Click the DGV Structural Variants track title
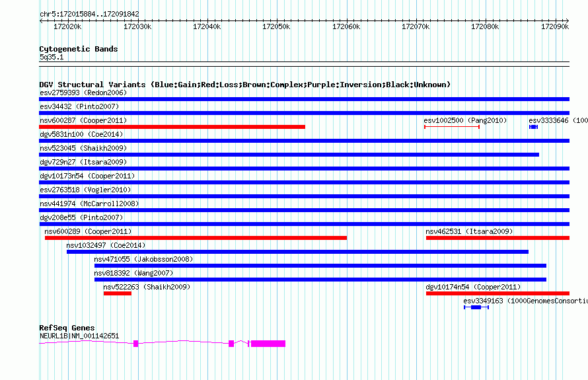The width and height of the screenshot is (588, 380). click(x=245, y=85)
